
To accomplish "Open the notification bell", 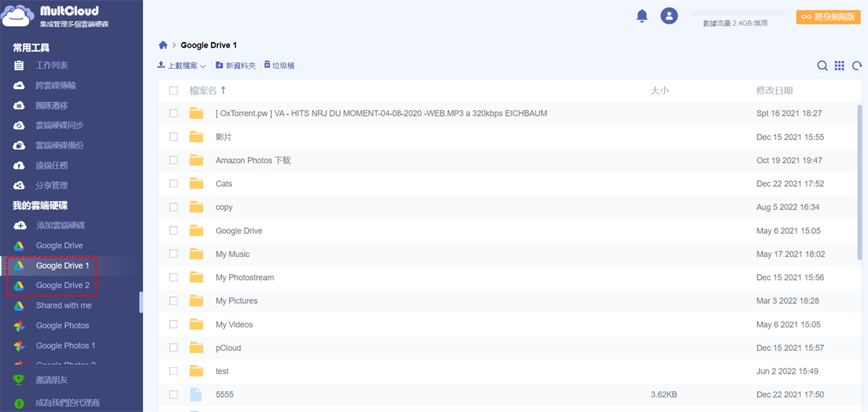I will 642,16.
